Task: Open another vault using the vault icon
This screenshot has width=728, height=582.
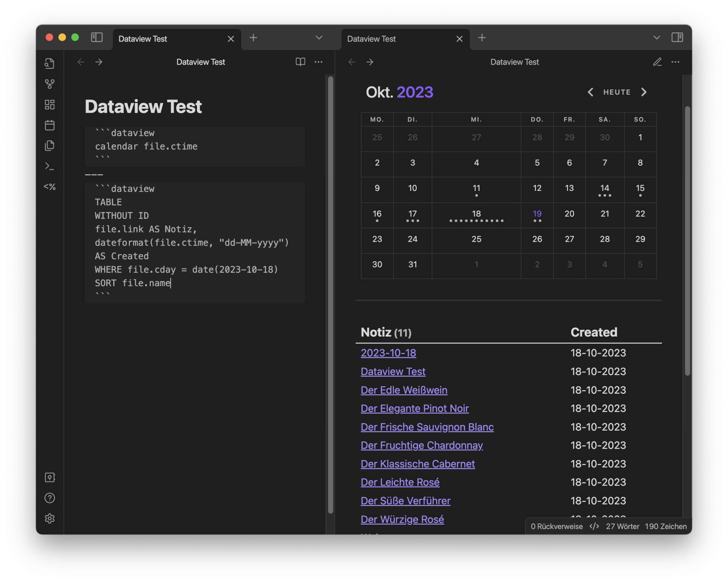Action: click(x=50, y=477)
